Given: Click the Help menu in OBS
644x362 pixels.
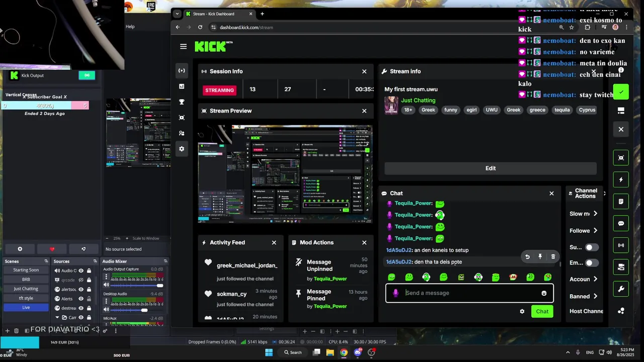Looking at the screenshot, I should 130,27.
